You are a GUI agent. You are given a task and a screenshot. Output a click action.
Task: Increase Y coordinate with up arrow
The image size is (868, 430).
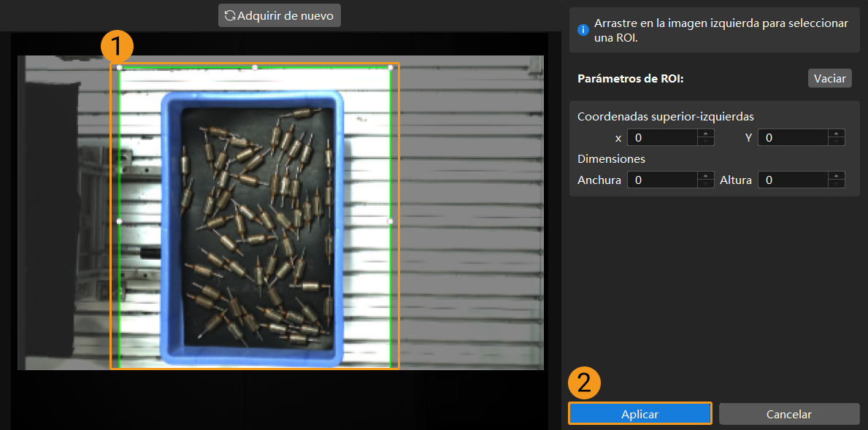pyautogui.click(x=836, y=134)
